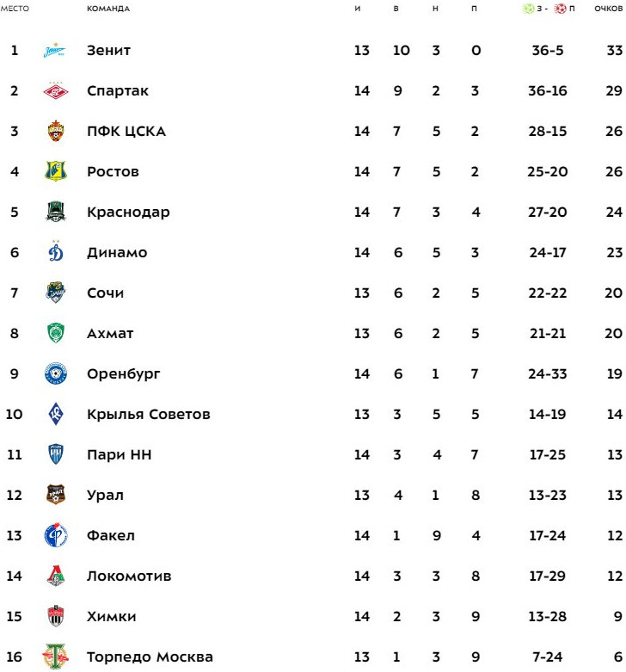Click the PFK CSKA club emblem
This screenshot has height=672, width=626.
pyautogui.click(x=55, y=132)
